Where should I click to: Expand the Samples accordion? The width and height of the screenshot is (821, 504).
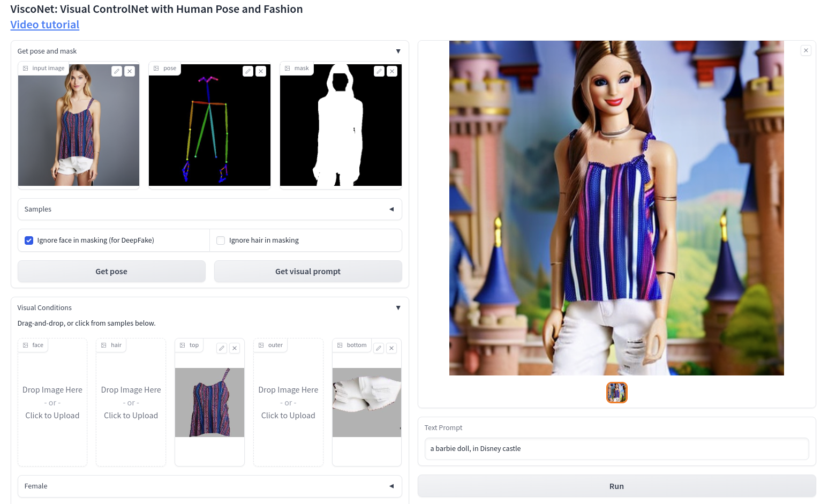[x=391, y=209]
